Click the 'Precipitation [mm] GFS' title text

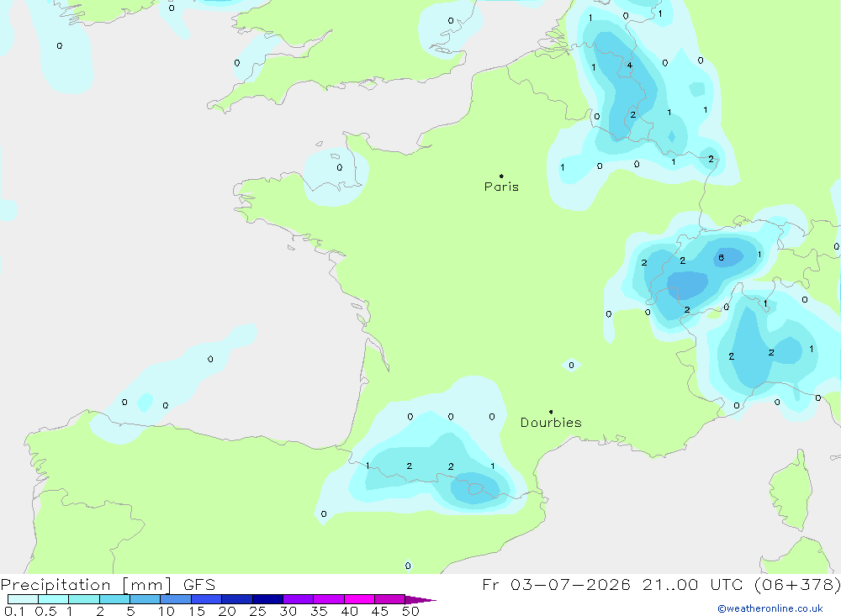108,584
